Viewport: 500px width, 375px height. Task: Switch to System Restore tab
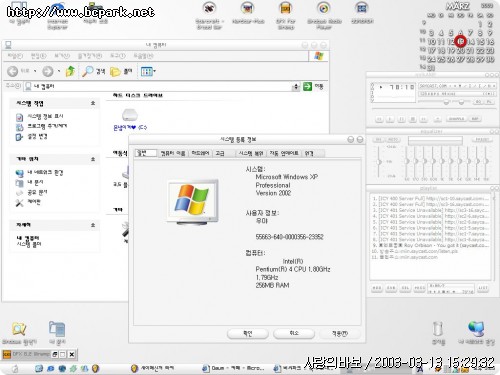(251, 153)
